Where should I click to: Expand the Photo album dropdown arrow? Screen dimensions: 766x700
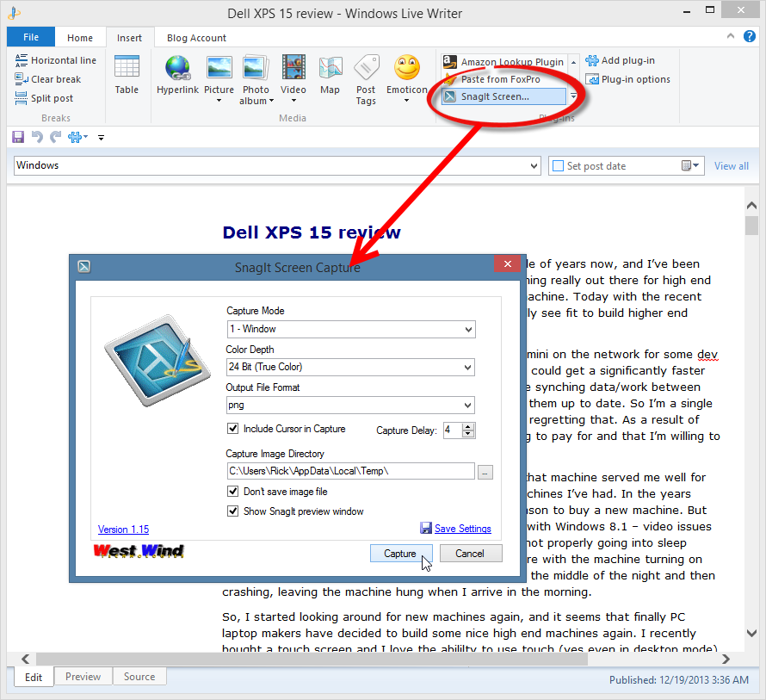272,101
